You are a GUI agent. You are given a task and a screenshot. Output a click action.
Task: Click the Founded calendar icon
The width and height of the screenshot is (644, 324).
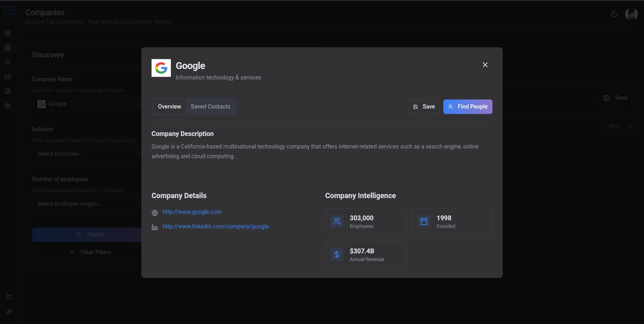click(424, 221)
